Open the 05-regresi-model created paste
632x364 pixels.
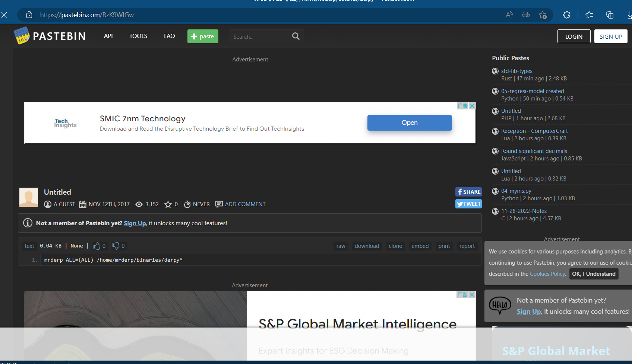click(533, 91)
